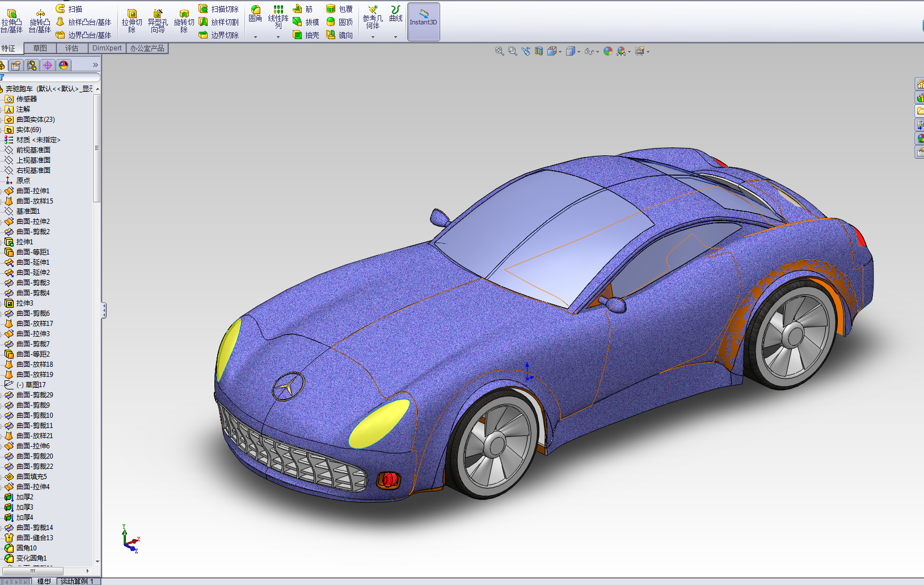This screenshot has width=924, height=585.
Task: Click the 镜向 mirror tool
Action: point(339,35)
